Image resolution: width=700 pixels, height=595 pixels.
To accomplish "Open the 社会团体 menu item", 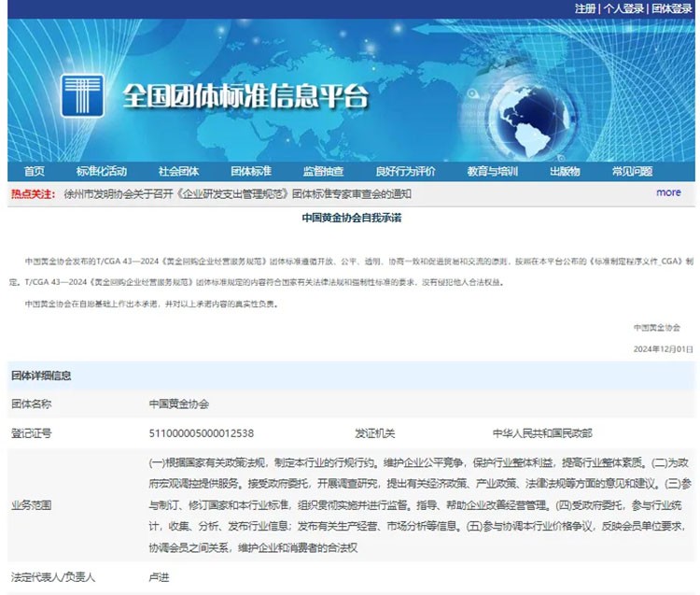I will (x=178, y=171).
